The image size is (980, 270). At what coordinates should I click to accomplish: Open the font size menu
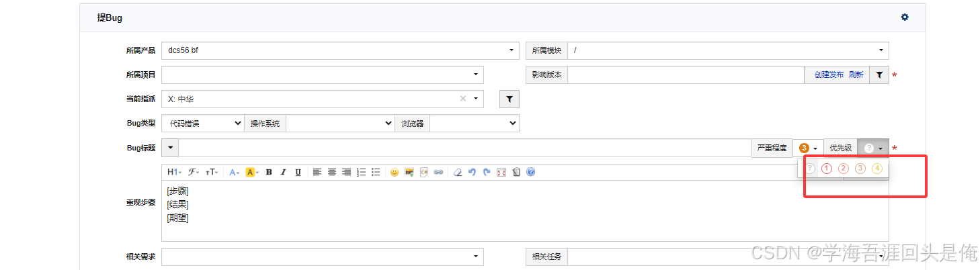pos(212,173)
